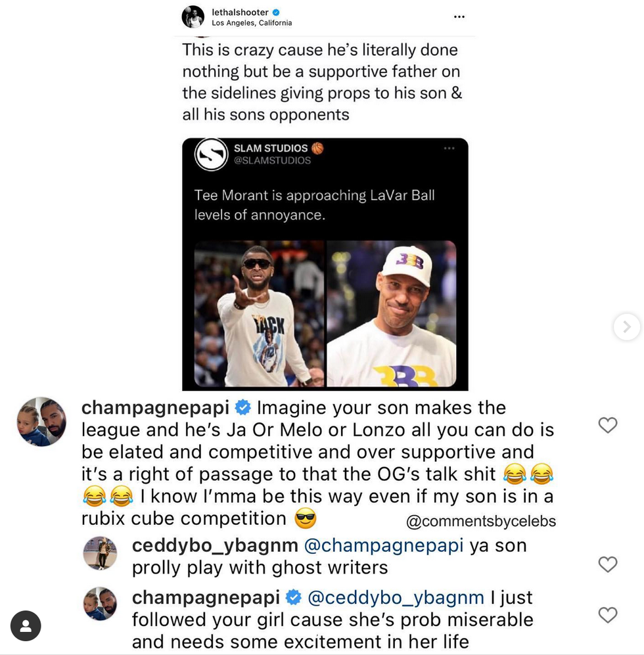This screenshot has width=644, height=655.
Task: Click the Tee Morant photo in tweet
Action: 260,313
